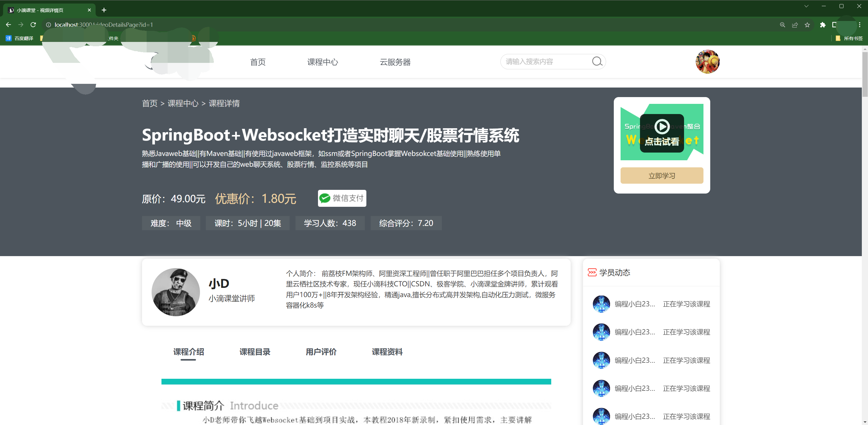
Task: Click instructor 小D portrait photo
Action: [x=176, y=292]
